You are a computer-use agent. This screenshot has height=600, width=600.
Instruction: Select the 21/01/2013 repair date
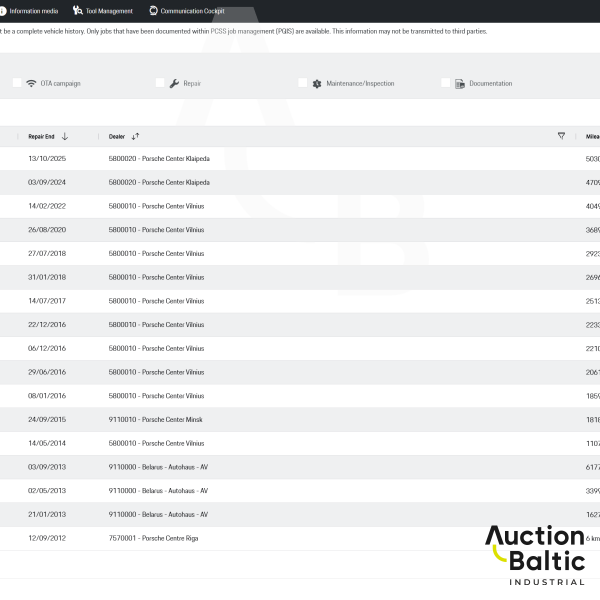coord(47,514)
